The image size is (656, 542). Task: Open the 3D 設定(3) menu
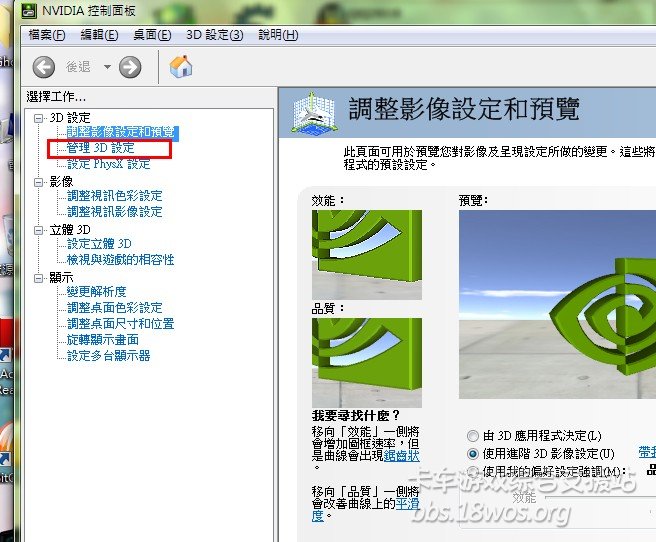[x=214, y=35]
